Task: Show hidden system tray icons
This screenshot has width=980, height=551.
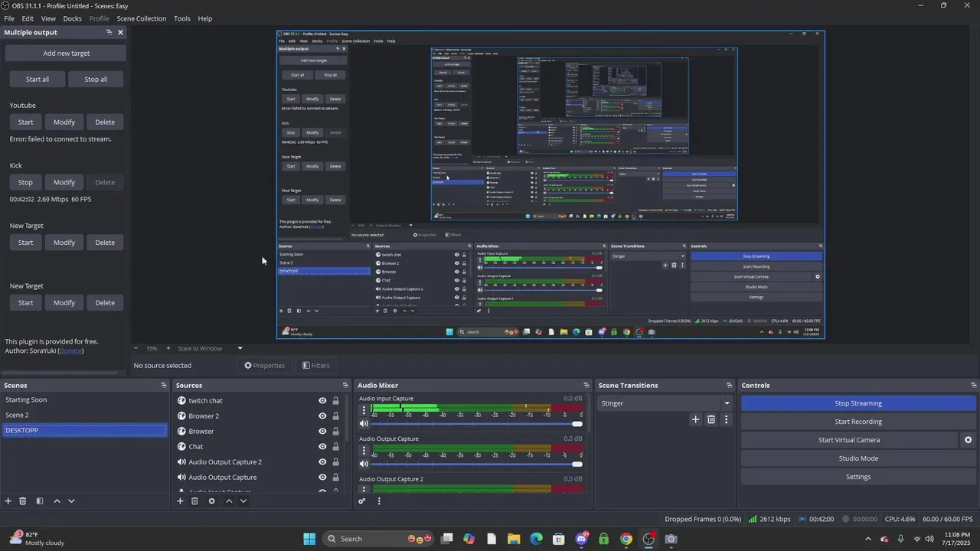Action: click(867, 539)
